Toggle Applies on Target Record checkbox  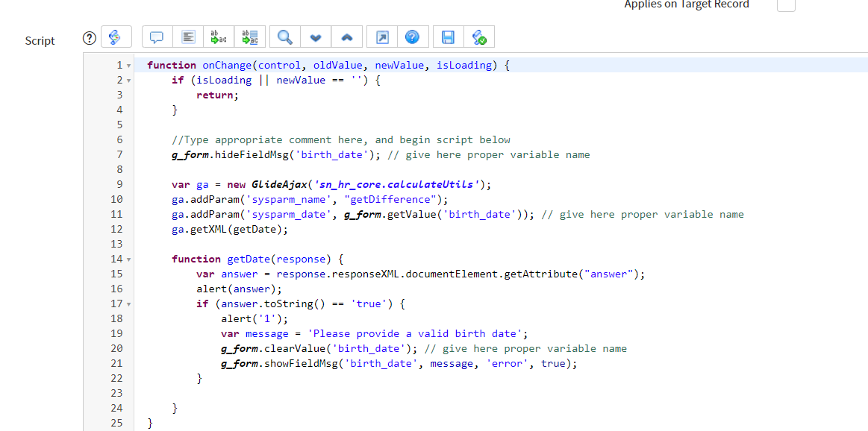click(786, 4)
